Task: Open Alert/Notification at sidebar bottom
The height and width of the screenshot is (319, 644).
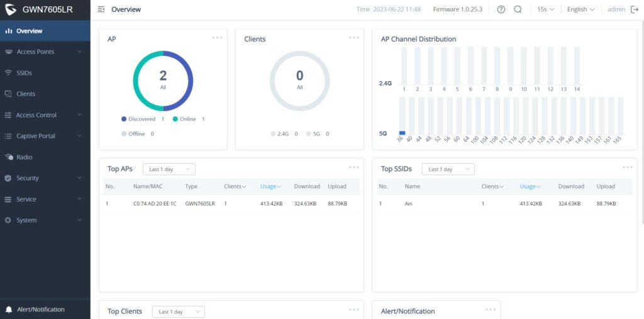Action: (45, 310)
